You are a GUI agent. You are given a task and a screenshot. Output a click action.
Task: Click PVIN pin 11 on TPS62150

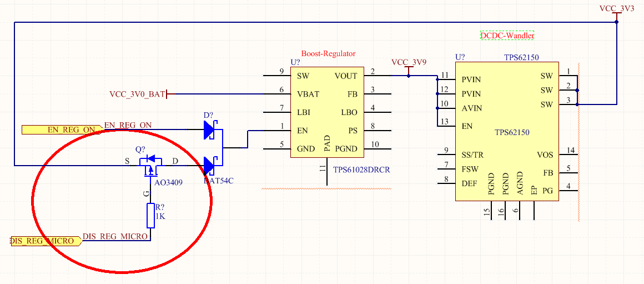coord(446,79)
